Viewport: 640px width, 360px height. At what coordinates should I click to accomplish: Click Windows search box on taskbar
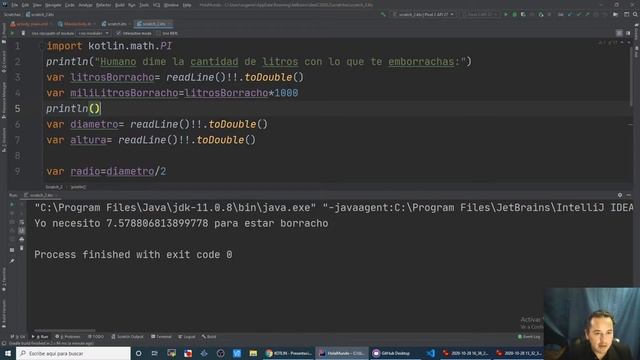(73, 353)
